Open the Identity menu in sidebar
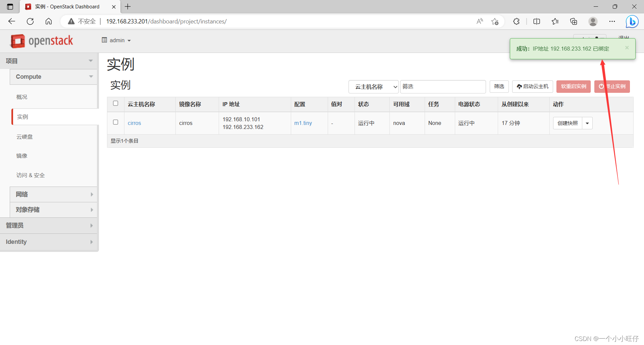Image resolution: width=644 pixels, height=345 pixels. tap(49, 242)
